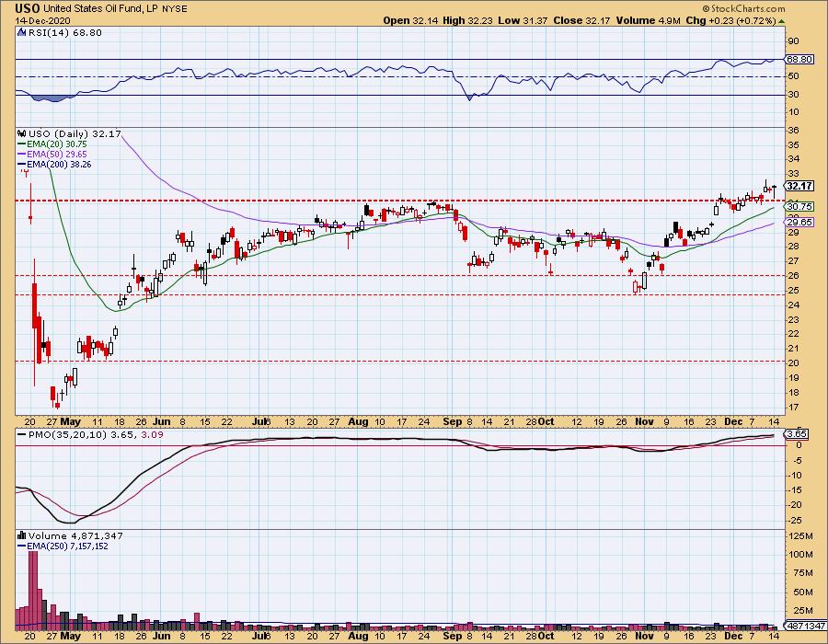The image size is (828, 644).
Task: Click the 68.80 RSI value tag on right axis
Action: coord(799,59)
